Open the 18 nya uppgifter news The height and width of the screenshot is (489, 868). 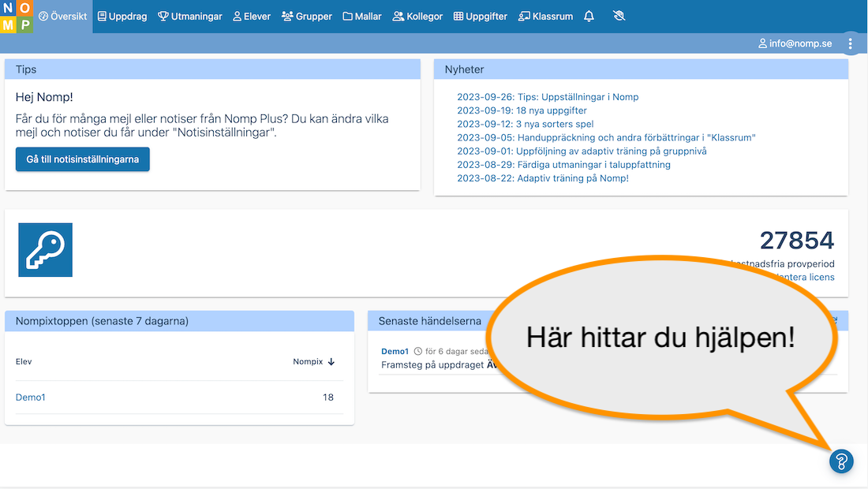[x=522, y=110]
